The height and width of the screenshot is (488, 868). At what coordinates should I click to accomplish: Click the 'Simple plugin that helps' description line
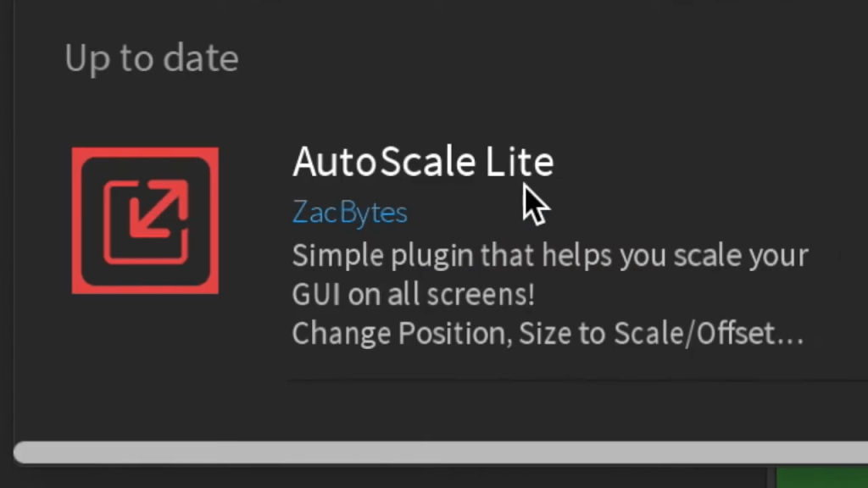550,256
